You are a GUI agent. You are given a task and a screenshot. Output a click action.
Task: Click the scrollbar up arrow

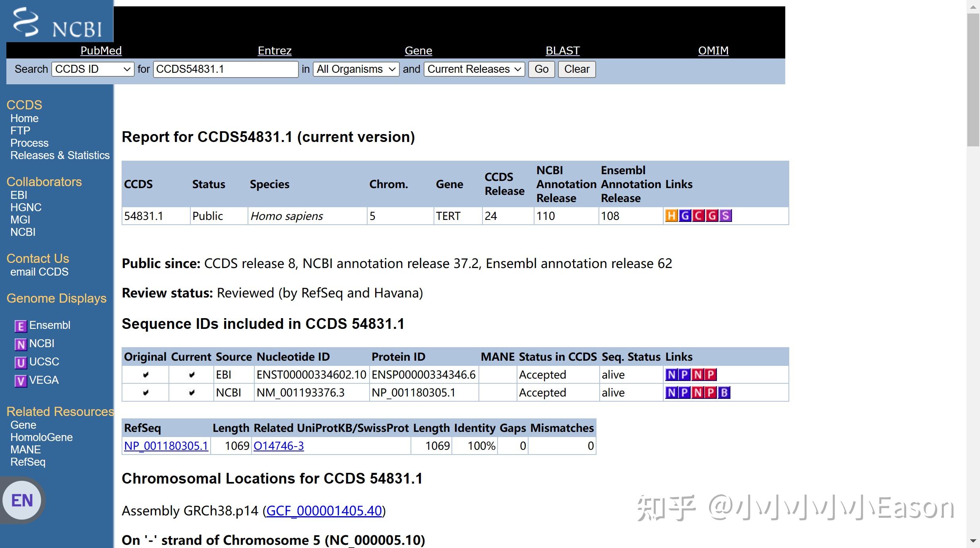(973, 7)
